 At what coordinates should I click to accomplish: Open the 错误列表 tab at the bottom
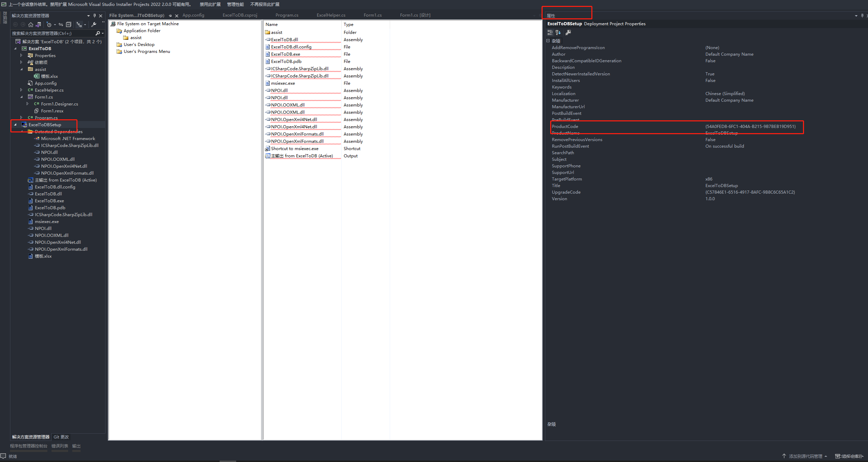[60, 446]
